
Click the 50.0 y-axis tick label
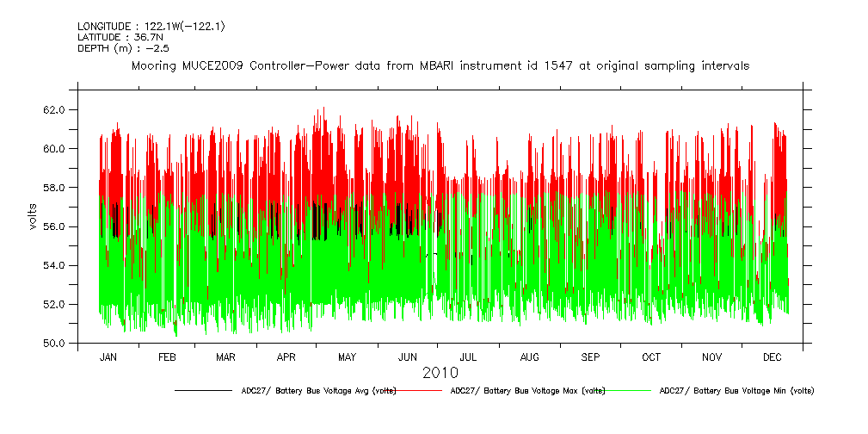click(x=56, y=344)
